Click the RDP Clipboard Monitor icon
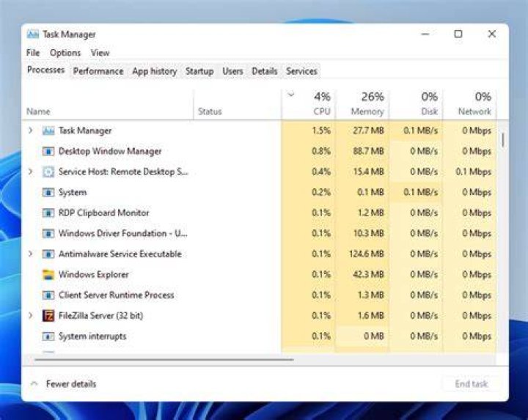This screenshot has height=420, width=528. tap(48, 213)
